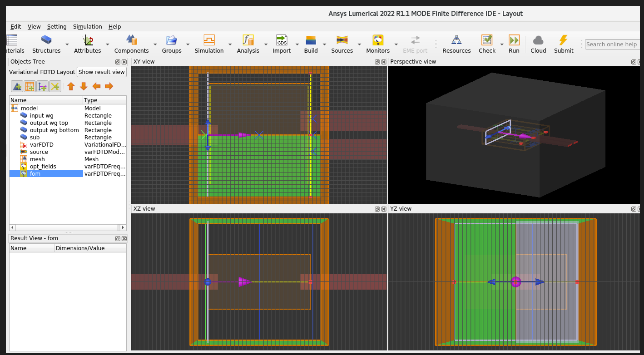
Task: Float the Result View panel
Action: [118, 238]
